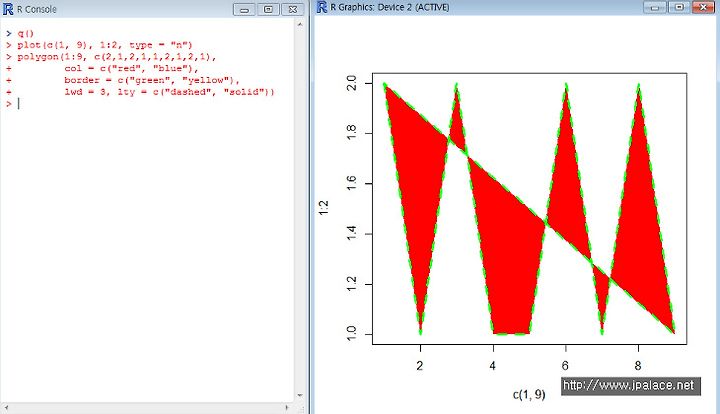
Task: Close the R Graphics Device 2 window
Action: click(703, 7)
